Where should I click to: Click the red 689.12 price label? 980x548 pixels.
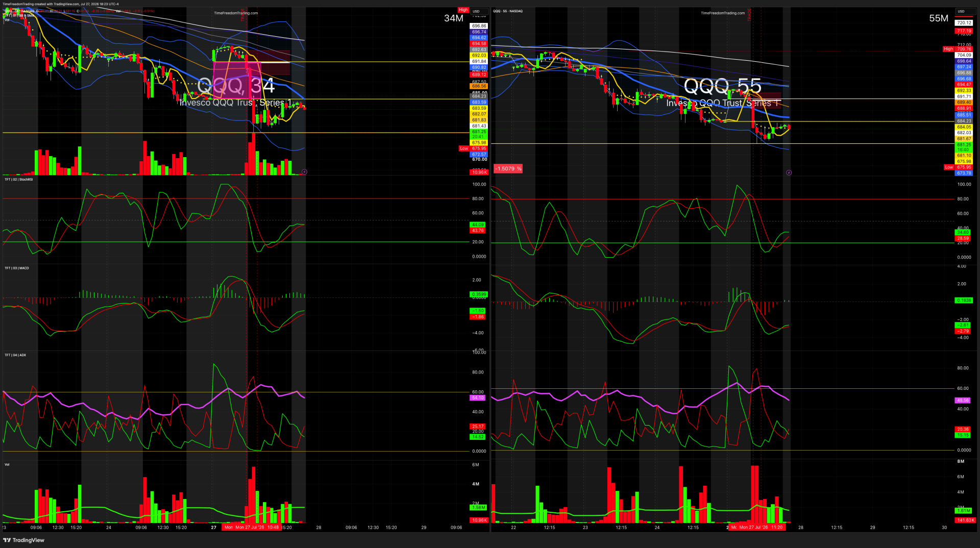coord(479,74)
